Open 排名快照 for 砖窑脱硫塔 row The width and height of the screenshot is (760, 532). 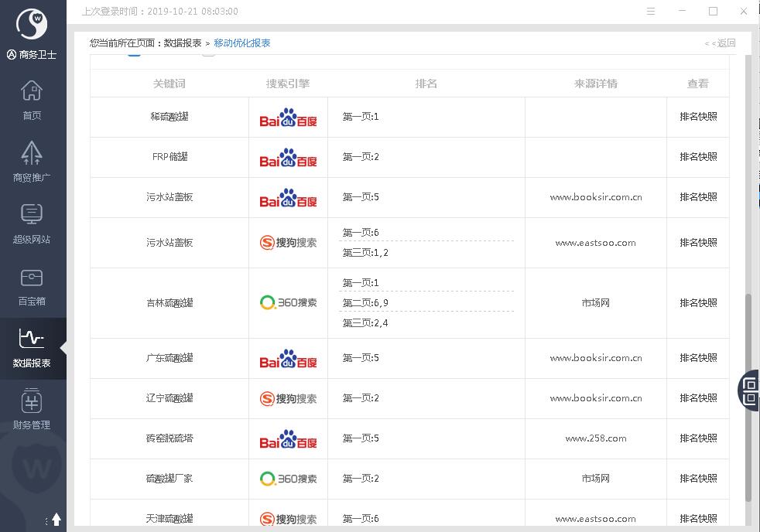tap(698, 438)
